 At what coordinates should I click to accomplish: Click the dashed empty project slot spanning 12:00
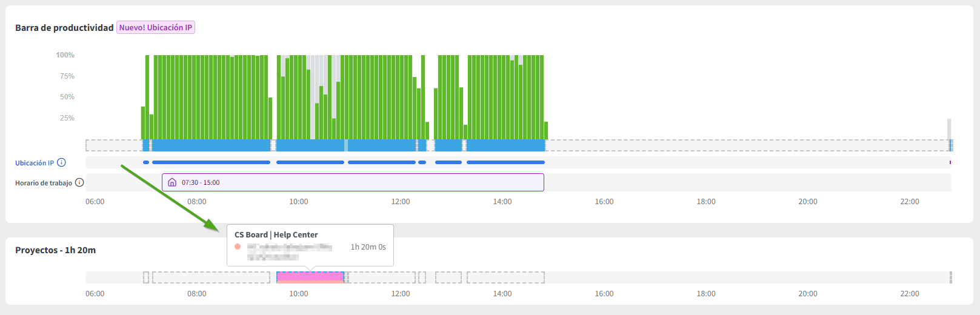(382, 277)
